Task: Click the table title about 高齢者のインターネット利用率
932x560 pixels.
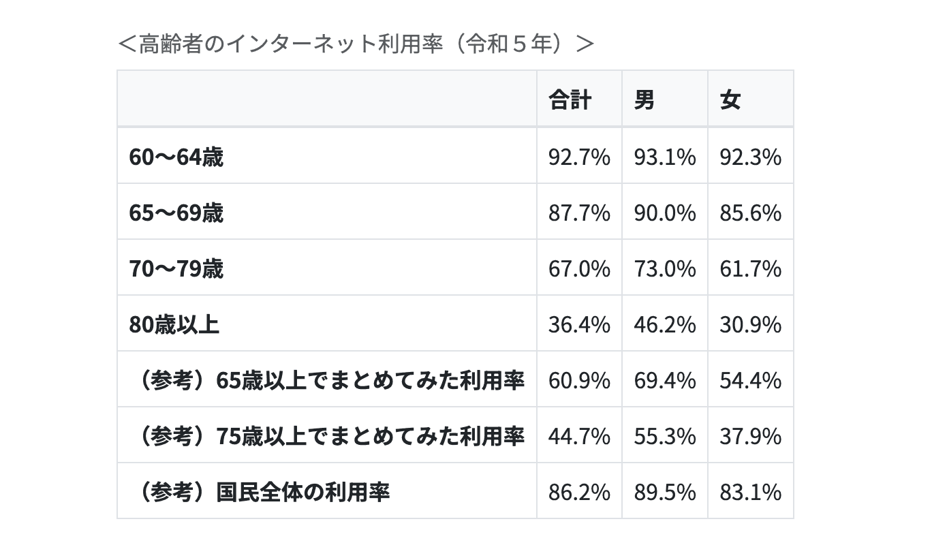Action: pos(356,44)
